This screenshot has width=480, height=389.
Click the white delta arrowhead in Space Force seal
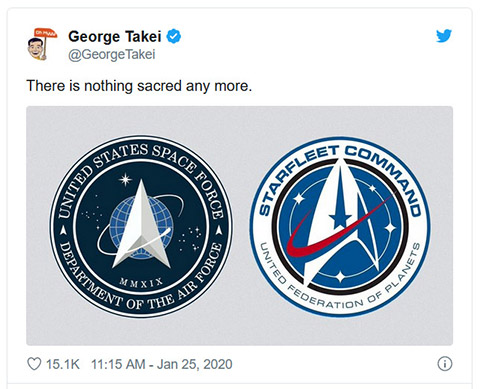(142, 224)
